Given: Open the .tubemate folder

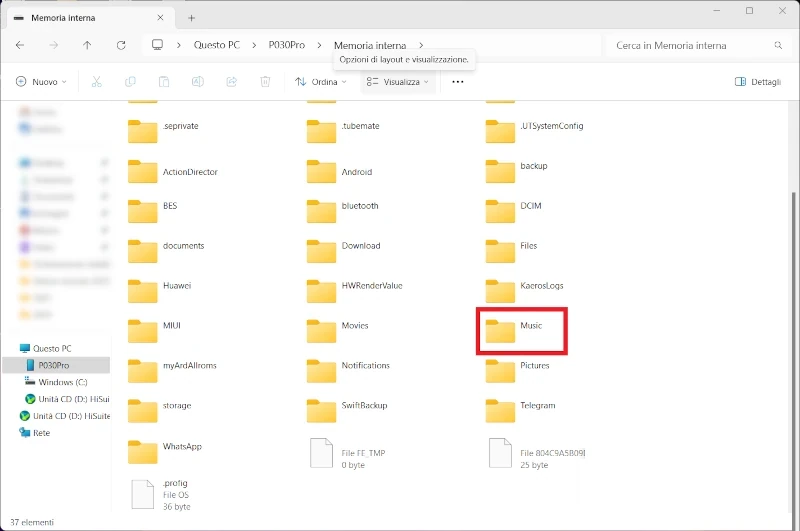Looking at the screenshot, I should tap(343, 131).
